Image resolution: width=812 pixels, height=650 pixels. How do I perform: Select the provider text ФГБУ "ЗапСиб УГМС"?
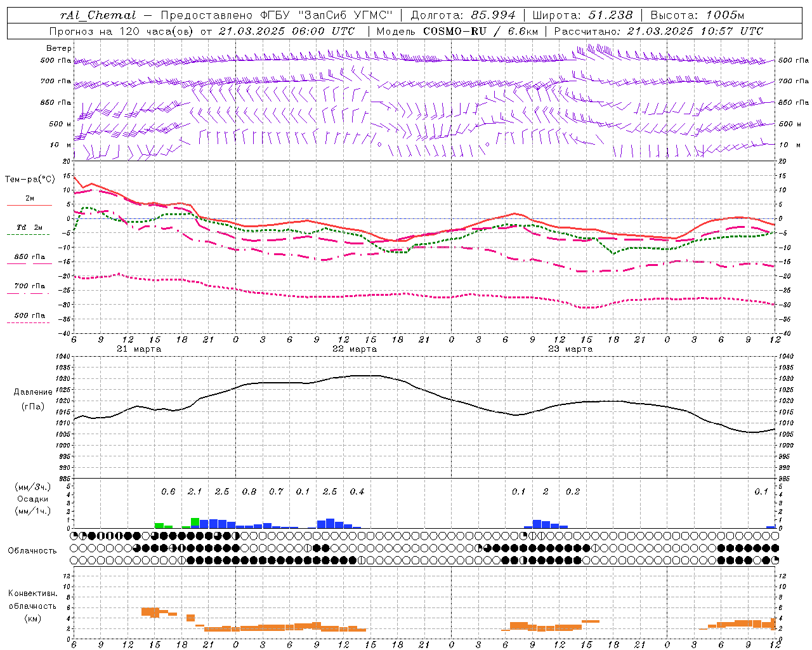[x=327, y=15]
